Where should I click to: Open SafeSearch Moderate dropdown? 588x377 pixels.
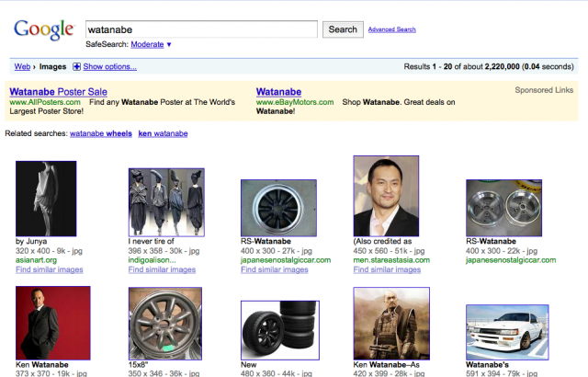(152, 44)
